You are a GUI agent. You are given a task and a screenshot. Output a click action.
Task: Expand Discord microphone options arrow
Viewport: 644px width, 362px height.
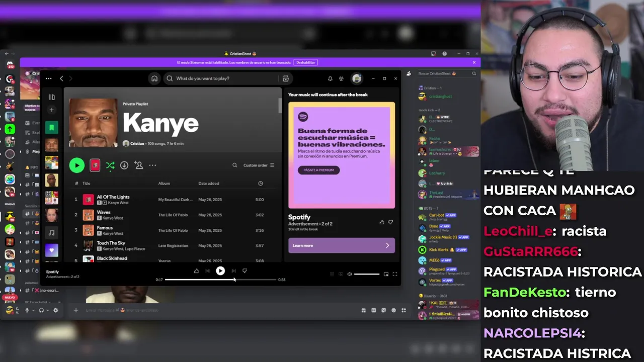click(33, 310)
